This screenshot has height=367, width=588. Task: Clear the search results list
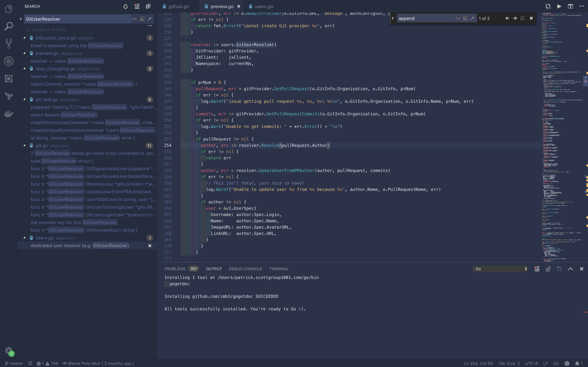[137, 6]
